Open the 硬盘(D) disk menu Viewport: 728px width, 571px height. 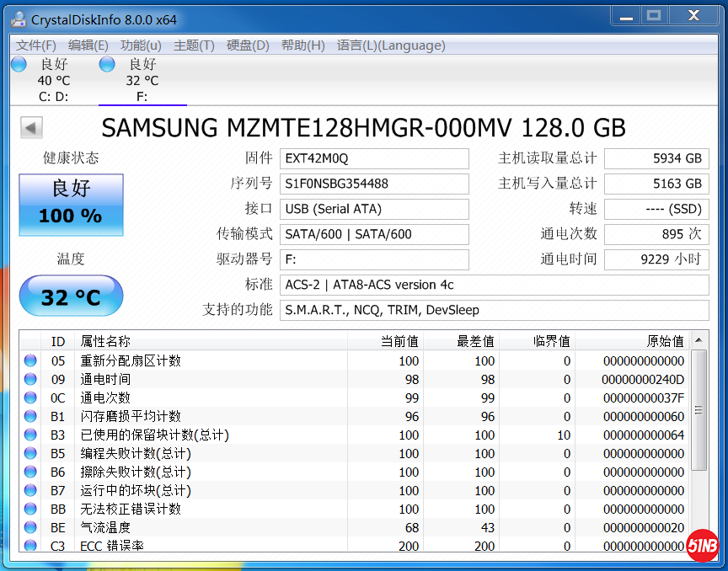coord(248,45)
